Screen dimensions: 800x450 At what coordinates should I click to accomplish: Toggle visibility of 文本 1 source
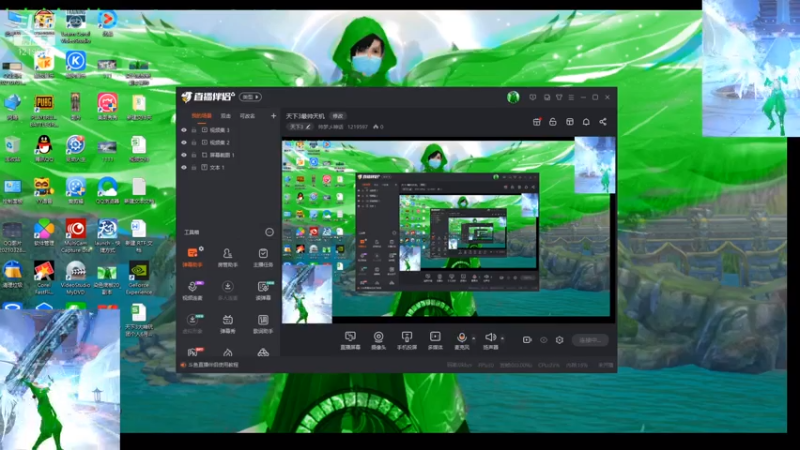coord(184,167)
